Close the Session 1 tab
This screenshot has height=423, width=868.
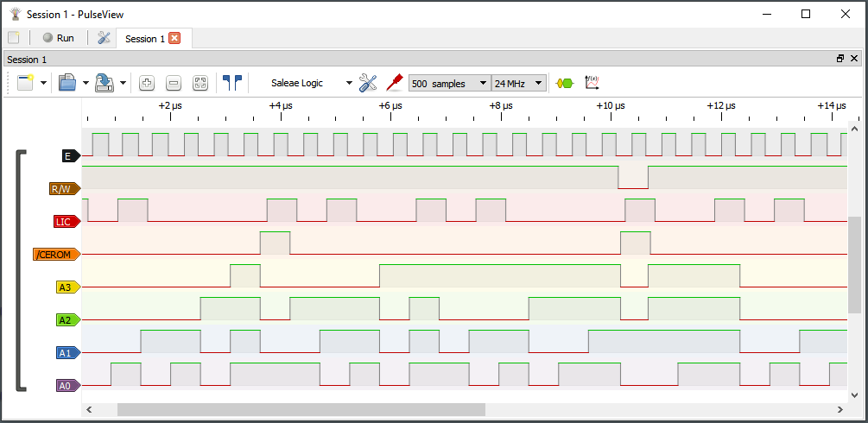point(174,38)
